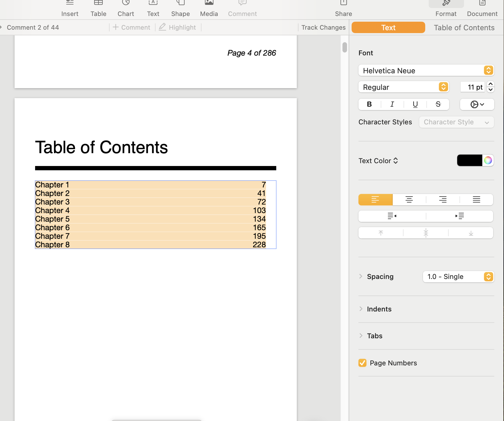Click the document vertical scrollbar thumb
The width and height of the screenshot is (504, 421).
[345, 47]
